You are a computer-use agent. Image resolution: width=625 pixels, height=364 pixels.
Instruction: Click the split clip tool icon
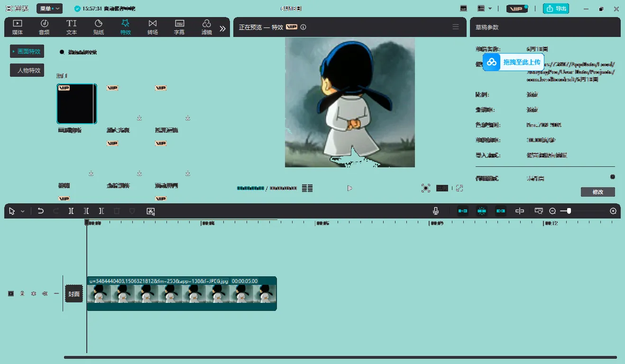71,211
